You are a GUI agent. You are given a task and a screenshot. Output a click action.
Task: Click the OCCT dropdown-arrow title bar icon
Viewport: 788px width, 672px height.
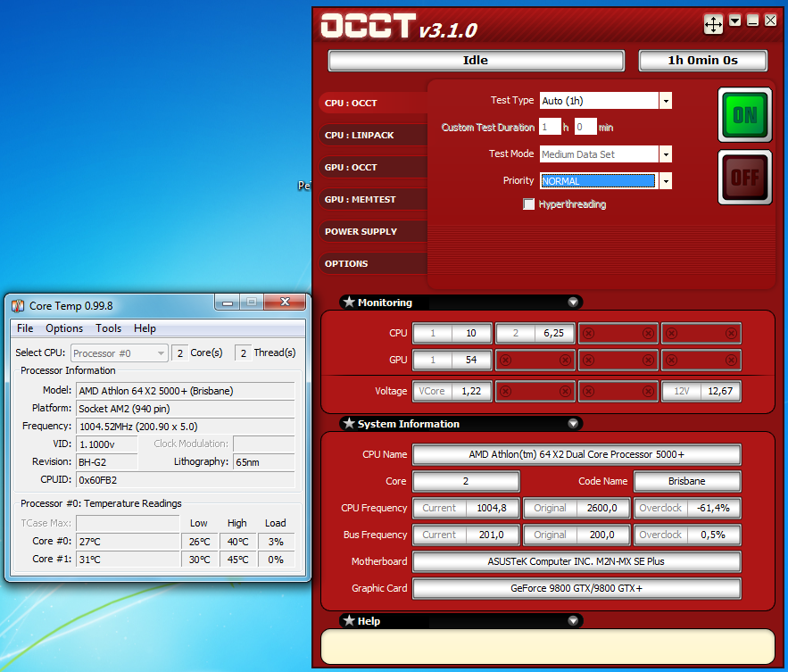click(734, 21)
